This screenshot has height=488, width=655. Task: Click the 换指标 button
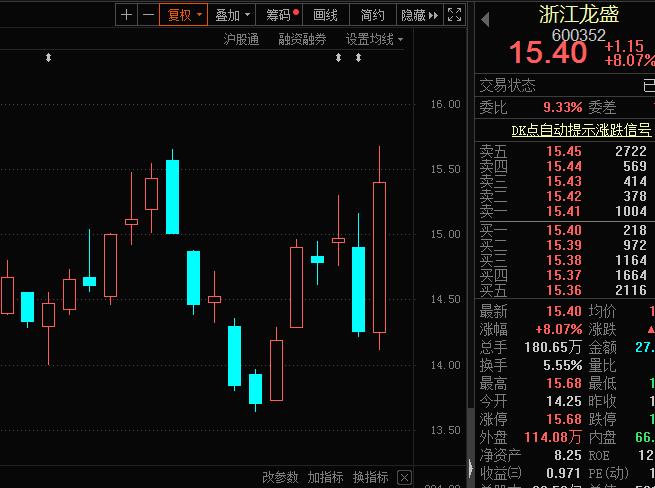(370, 477)
